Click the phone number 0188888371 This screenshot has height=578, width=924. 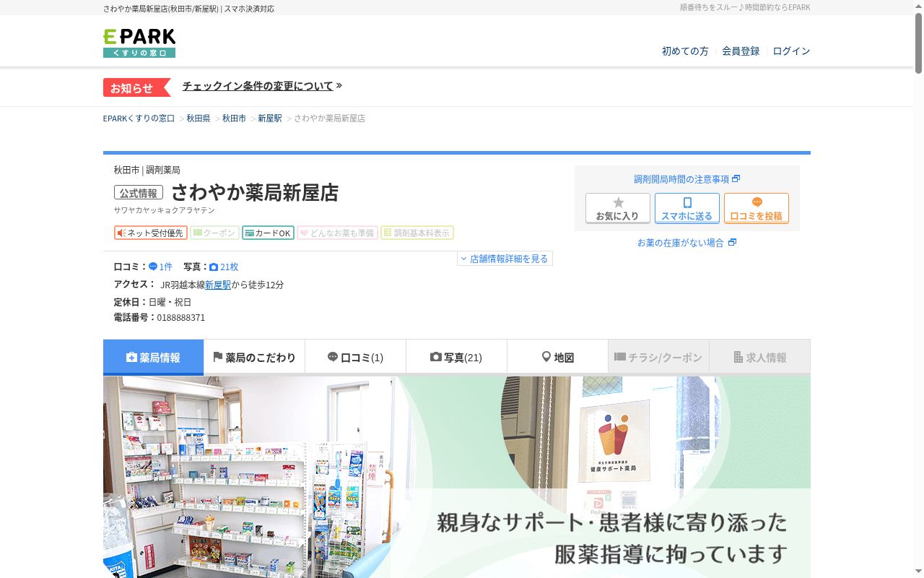pos(181,317)
